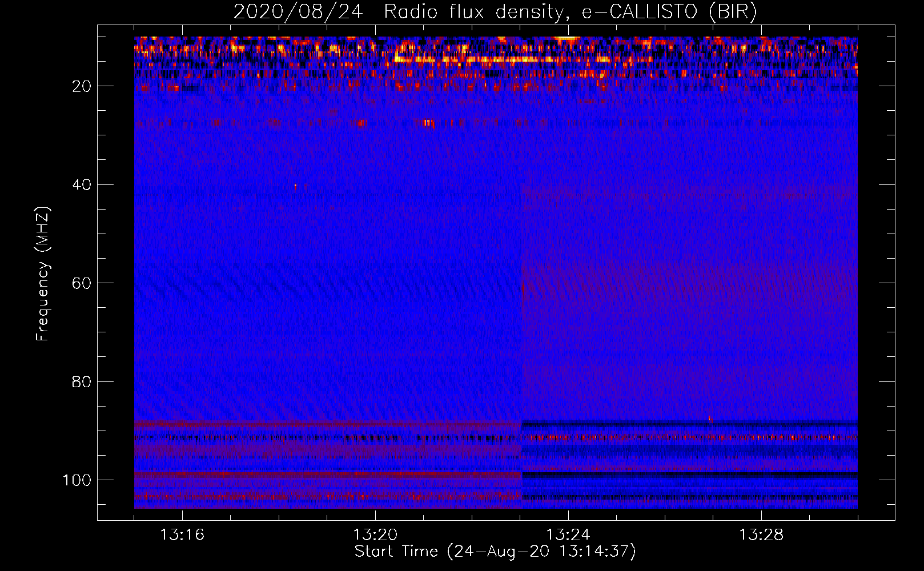Click the 20 frequency axis label

pyautogui.click(x=81, y=86)
